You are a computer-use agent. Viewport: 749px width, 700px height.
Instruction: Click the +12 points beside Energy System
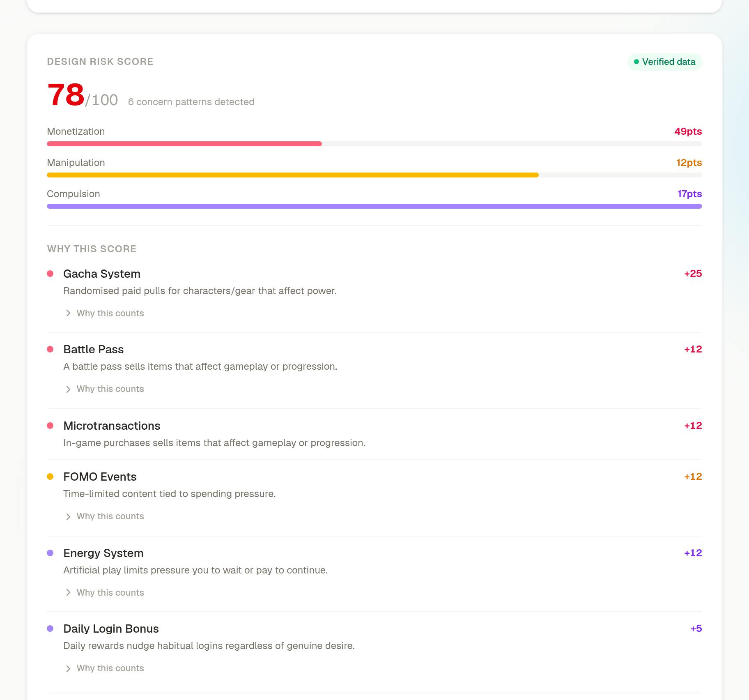(x=693, y=553)
